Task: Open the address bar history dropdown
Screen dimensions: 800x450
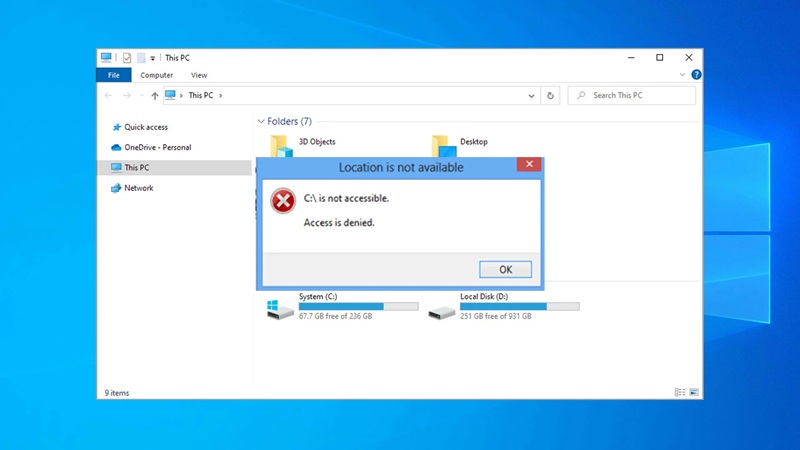Action: tap(531, 95)
